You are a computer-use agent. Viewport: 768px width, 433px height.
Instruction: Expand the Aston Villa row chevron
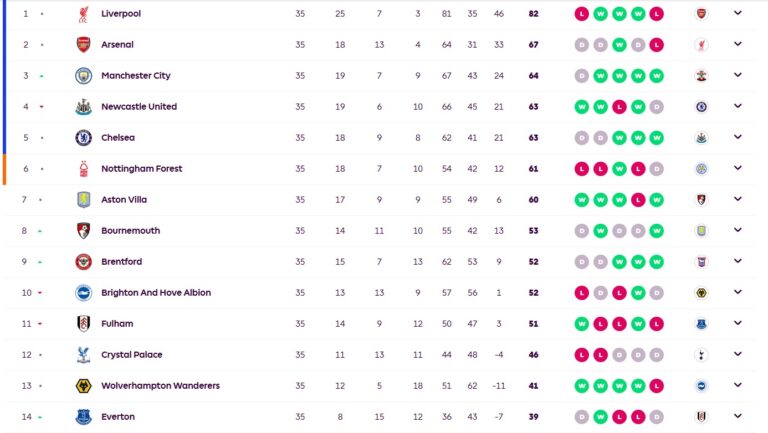tap(738, 199)
